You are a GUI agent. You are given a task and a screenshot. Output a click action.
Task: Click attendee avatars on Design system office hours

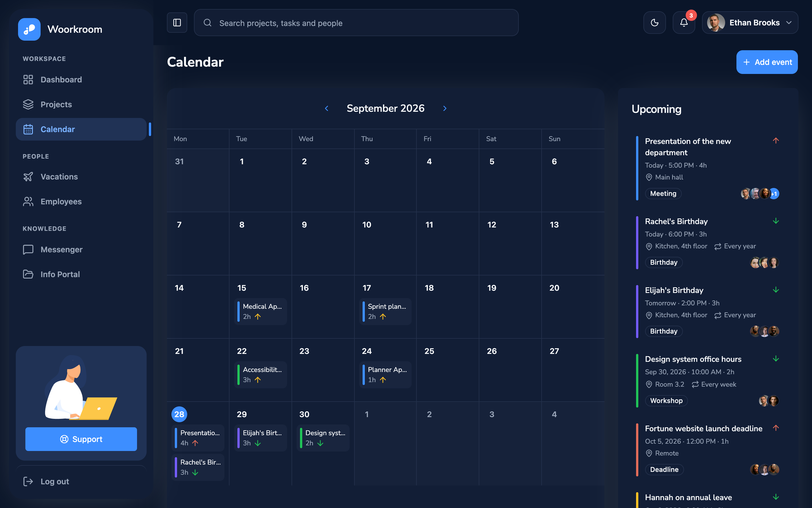coord(769,400)
